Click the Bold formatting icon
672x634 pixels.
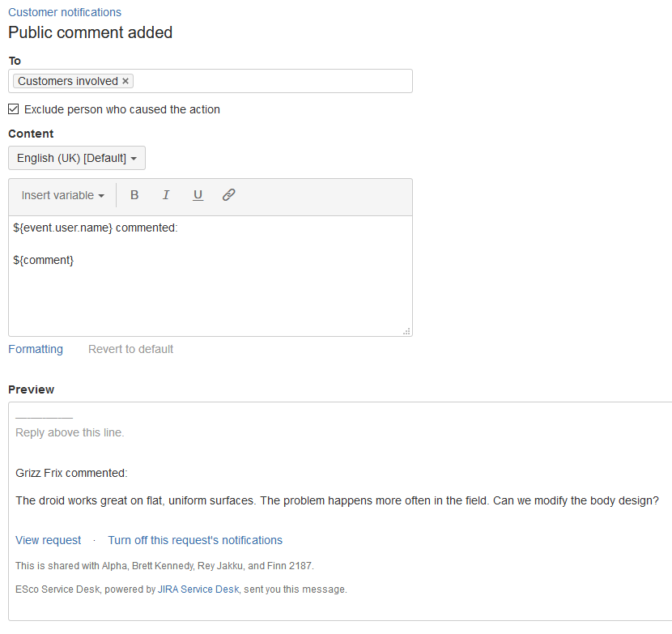pos(134,195)
